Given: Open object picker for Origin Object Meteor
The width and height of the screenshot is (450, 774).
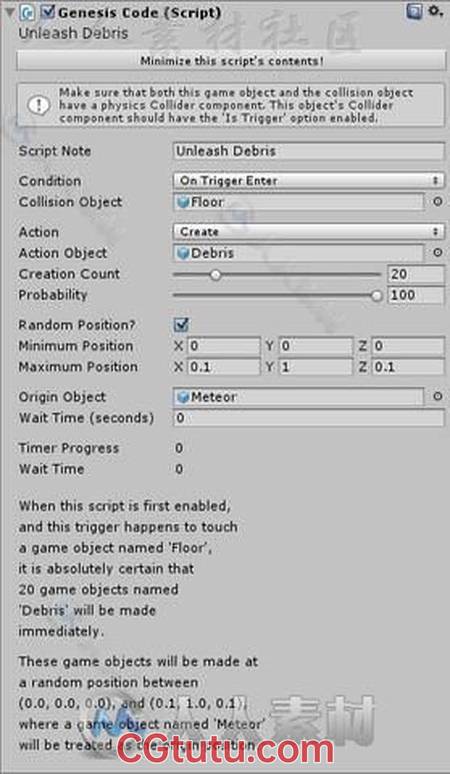Looking at the screenshot, I should click(437, 396).
